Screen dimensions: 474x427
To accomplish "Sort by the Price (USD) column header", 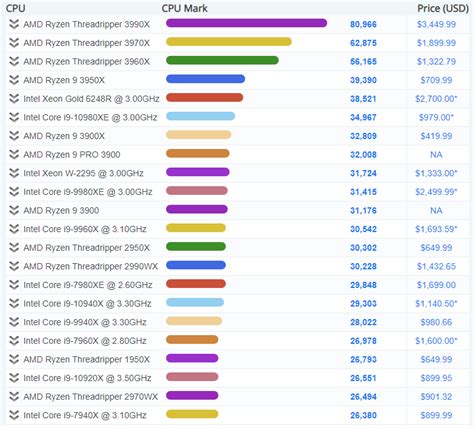I will [x=443, y=8].
